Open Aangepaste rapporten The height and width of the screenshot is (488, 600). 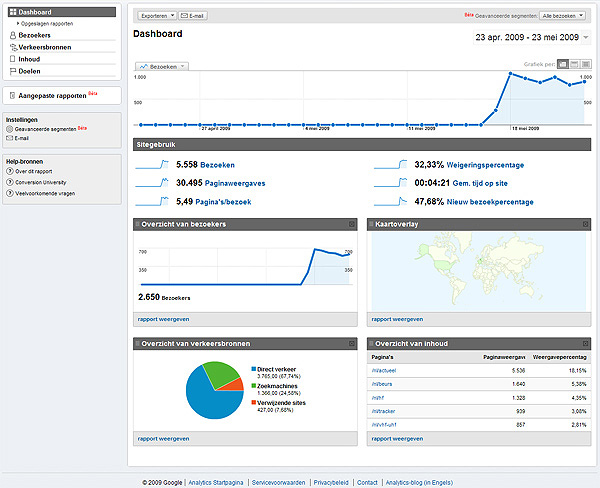tap(52, 96)
